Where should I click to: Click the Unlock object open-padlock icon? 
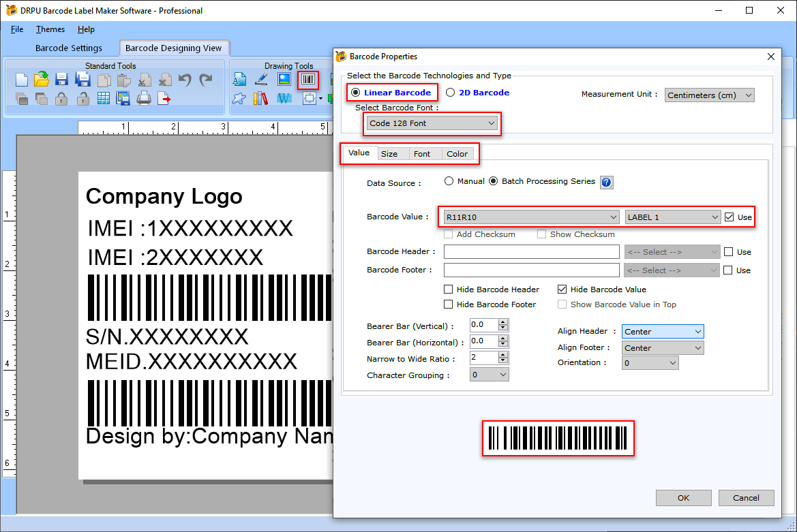click(x=83, y=99)
